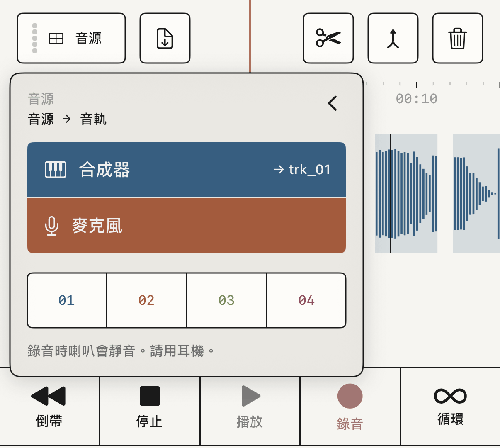Collapse panel with the back chevron
Screen dimensions: 500x448
(x=333, y=103)
